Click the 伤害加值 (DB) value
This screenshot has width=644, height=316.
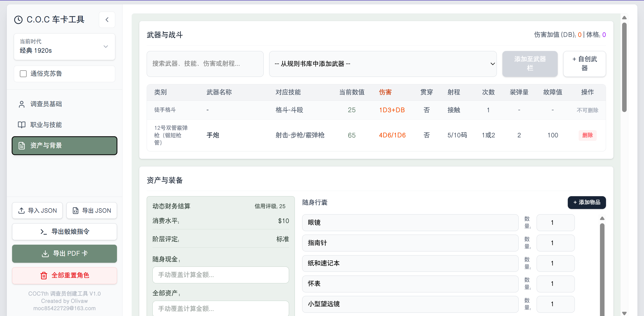click(579, 35)
